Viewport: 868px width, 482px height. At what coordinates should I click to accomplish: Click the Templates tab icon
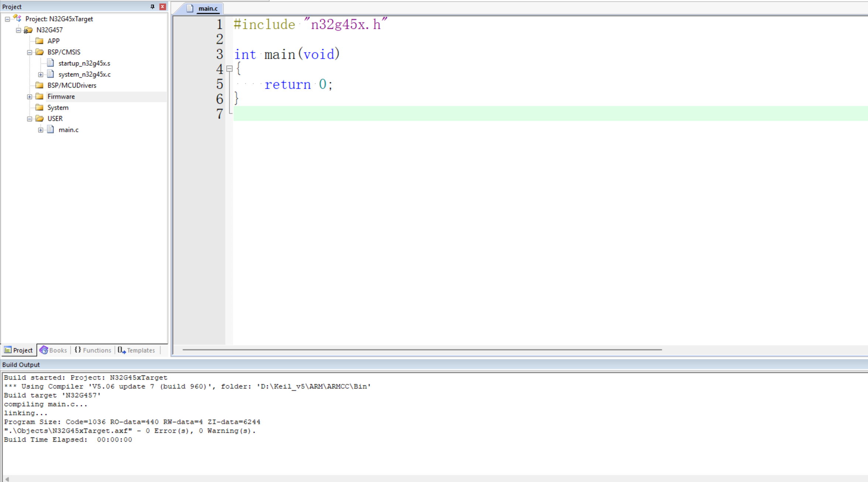click(121, 350)
